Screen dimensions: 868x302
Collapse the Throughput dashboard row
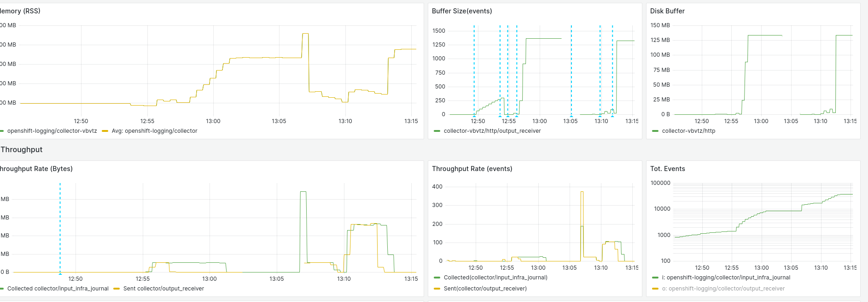22,149
